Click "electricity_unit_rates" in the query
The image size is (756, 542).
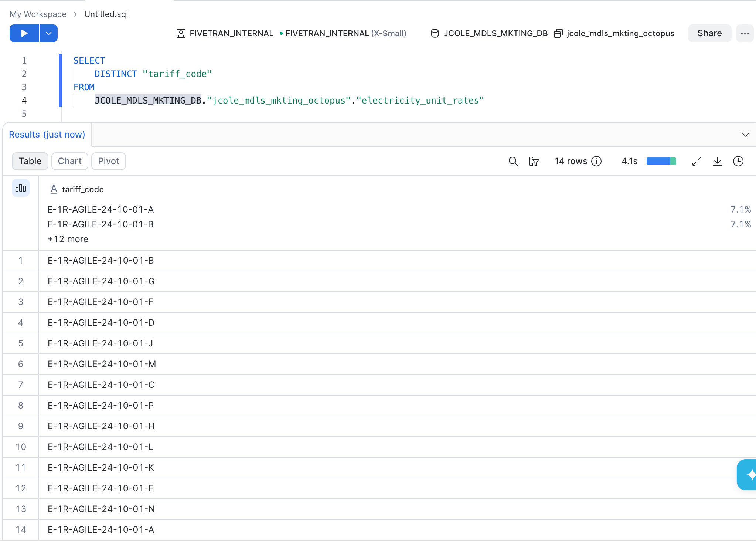point(420,101)
